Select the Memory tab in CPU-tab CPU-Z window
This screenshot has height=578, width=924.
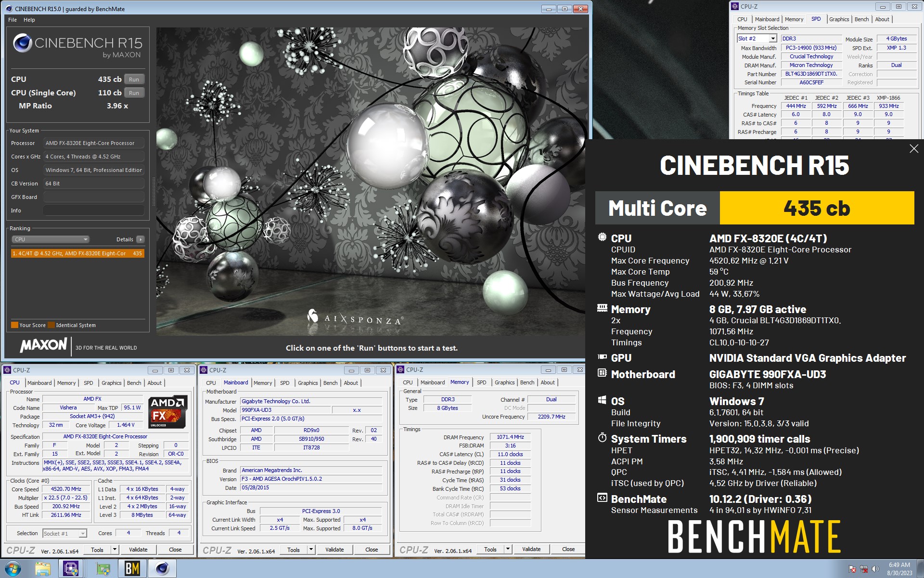[x=66, y=383]
